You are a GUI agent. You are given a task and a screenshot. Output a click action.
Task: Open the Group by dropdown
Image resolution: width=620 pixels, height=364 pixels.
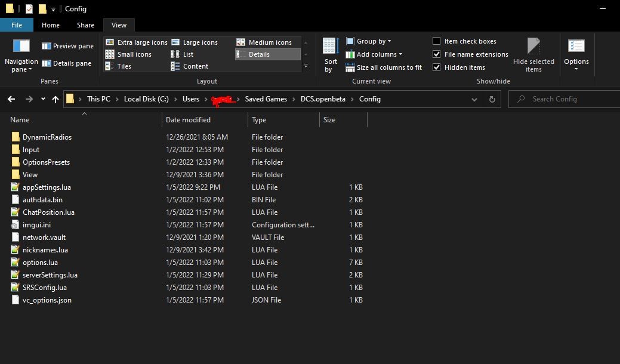point(369,41)
